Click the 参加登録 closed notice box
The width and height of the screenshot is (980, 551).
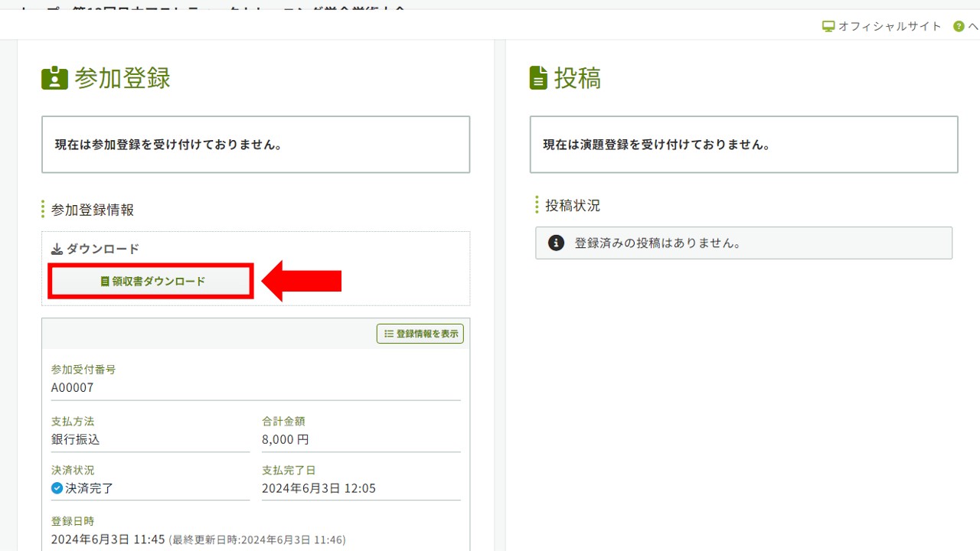(256, 145)
